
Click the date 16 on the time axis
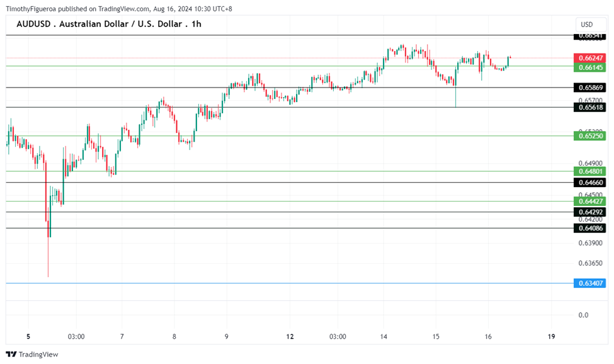tap(488, 337)
